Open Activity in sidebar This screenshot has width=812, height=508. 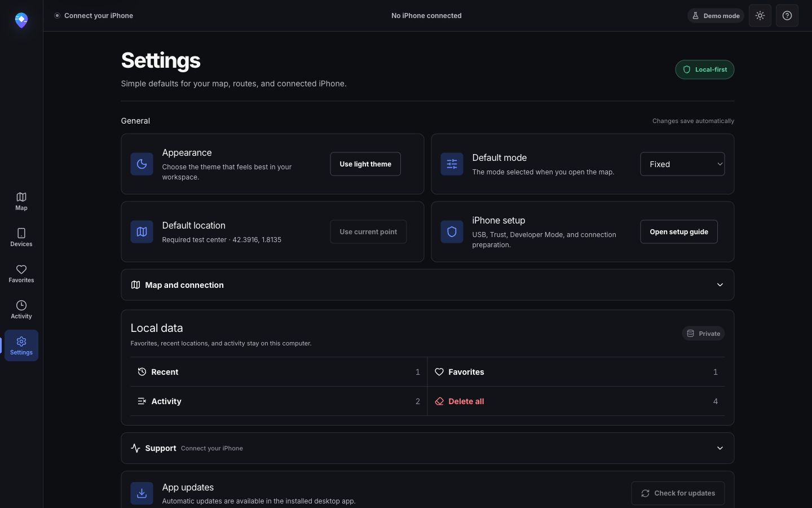click(x=21, y=309)
